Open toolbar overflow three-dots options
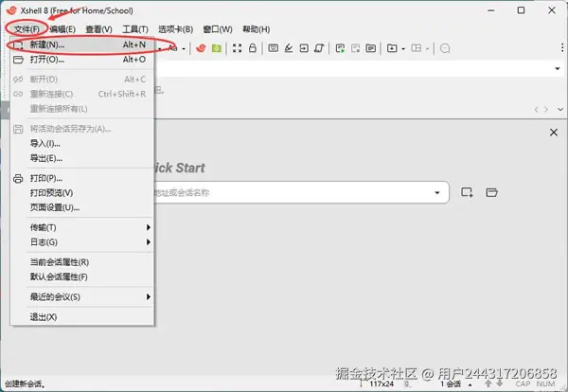The height and width of the screenshot is (392, 568). tap(561, 47)
